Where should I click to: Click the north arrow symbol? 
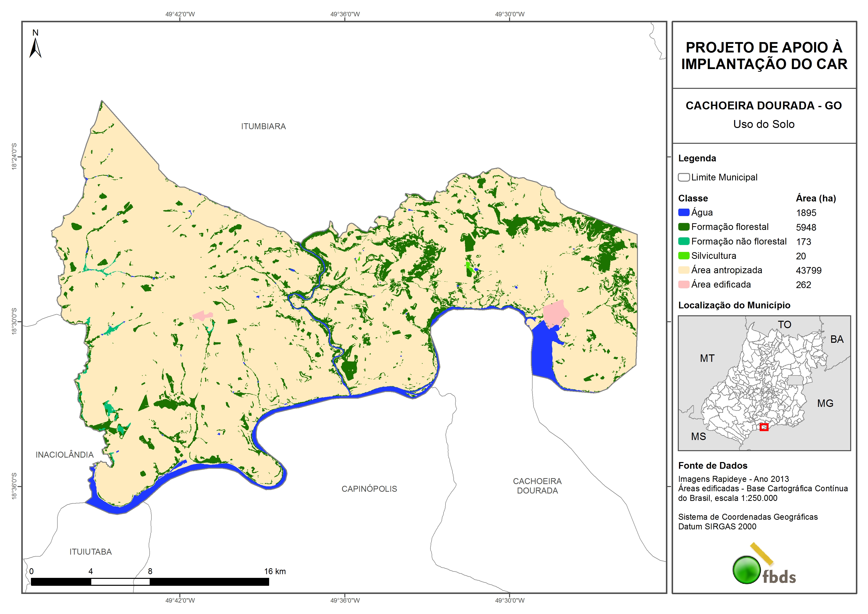[x=35, y=49]
